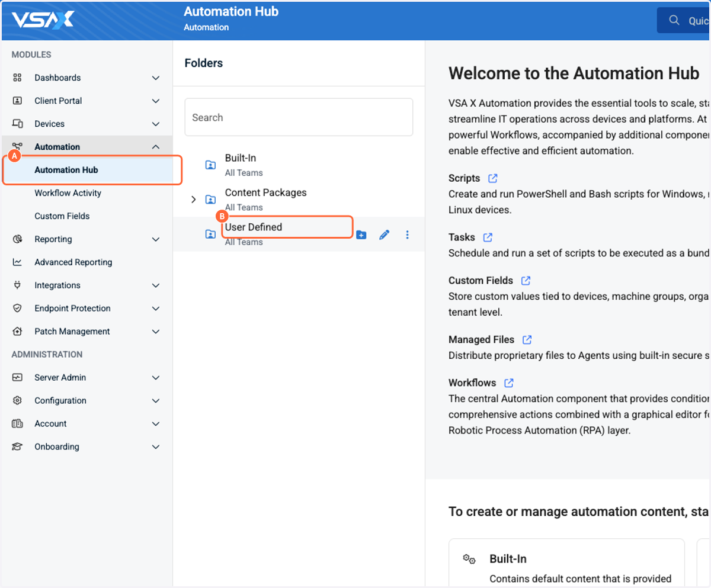Click the Advanced Reporting chart icon
This screenshot has width=711, height=588.
point(17,262)
